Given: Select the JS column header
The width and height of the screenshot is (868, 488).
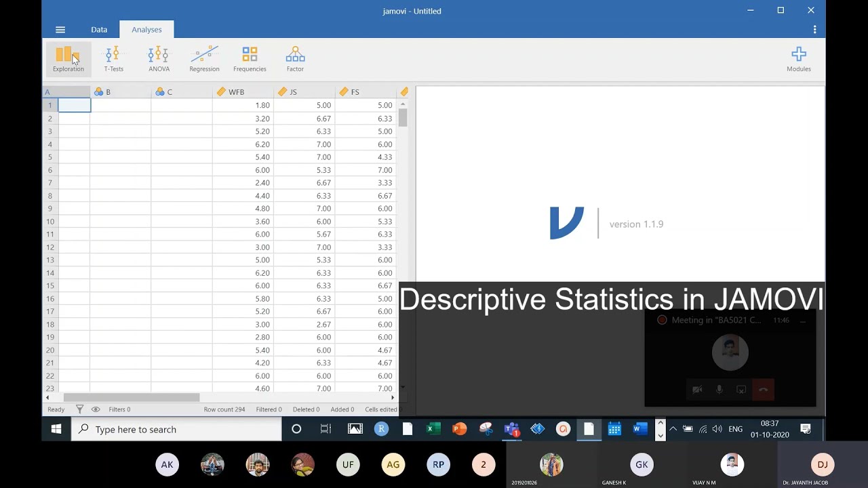Looking at the screenshot, I should 304,92.
